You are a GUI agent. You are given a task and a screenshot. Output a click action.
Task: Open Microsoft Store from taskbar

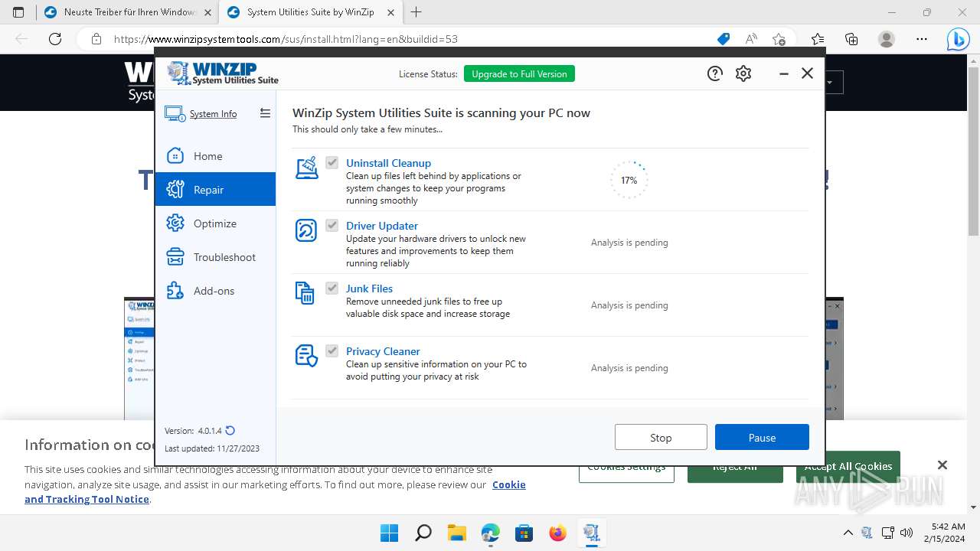point(524,533)
